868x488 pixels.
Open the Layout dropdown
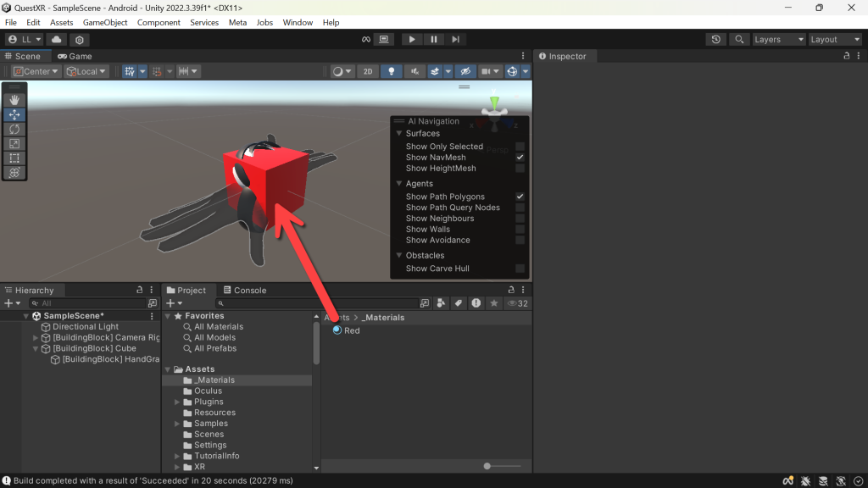pos(835,39)
